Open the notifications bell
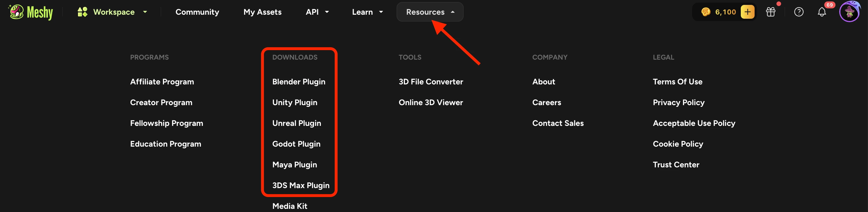Viewport: 868px width, 212px height. click(x=822, y=12)
